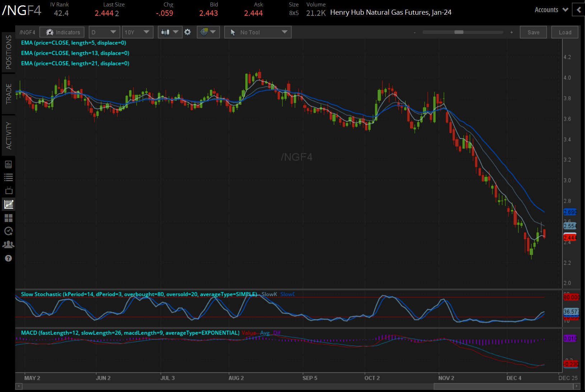Expand the D timeframe dropdown
This screenshot has height=392, width=585.
coord(104,32)
